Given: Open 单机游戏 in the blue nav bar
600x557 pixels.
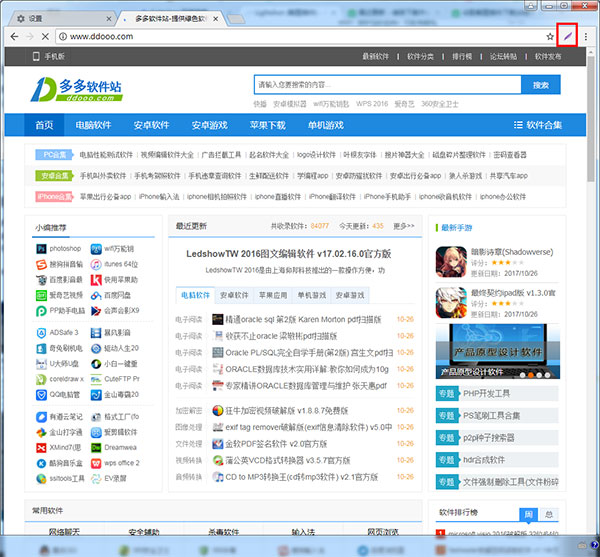Looking at the screenshot, I should point(326,125).
